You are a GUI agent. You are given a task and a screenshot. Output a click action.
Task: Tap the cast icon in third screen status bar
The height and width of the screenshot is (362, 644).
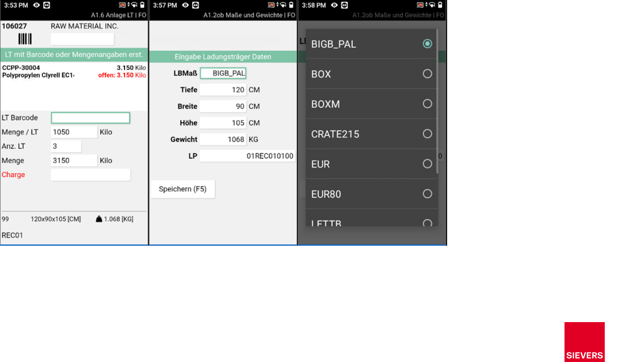(420, 5)
